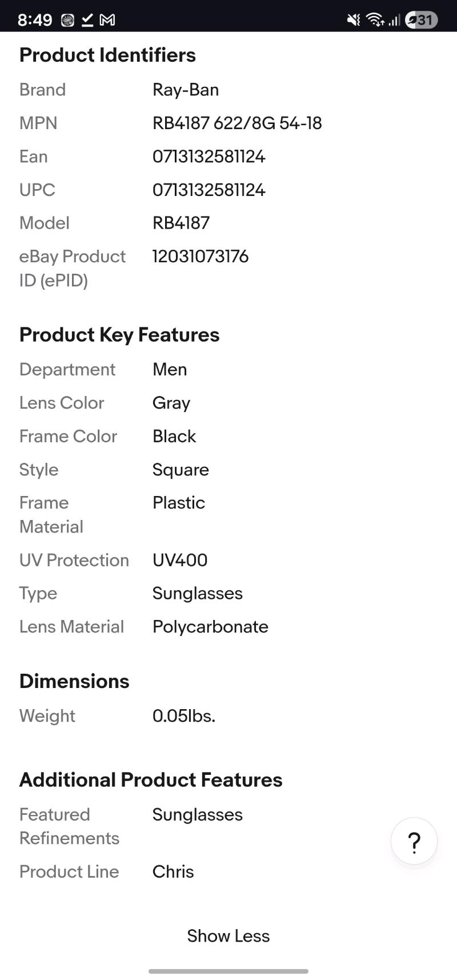Tap the checkmark notification icon
The image size is (457, 980).
(x=87, y=20)
